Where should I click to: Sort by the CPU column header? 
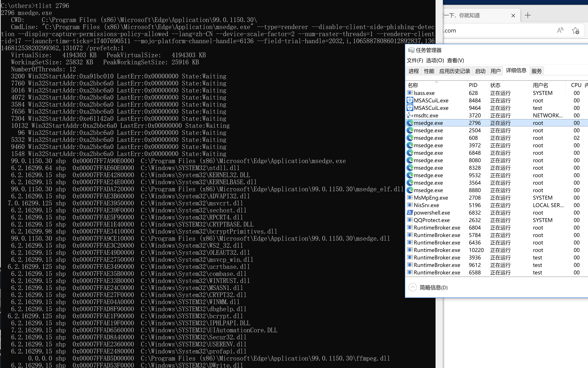(576, 85)
